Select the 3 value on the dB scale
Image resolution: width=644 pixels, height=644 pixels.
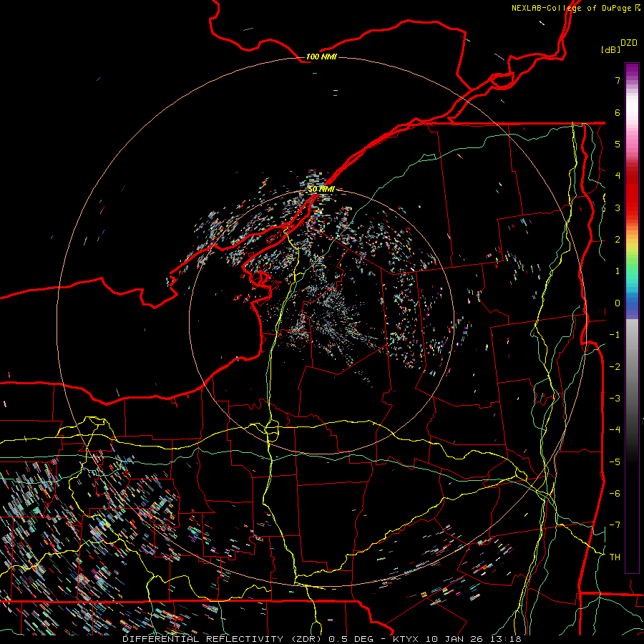click(x=618, y=208)
